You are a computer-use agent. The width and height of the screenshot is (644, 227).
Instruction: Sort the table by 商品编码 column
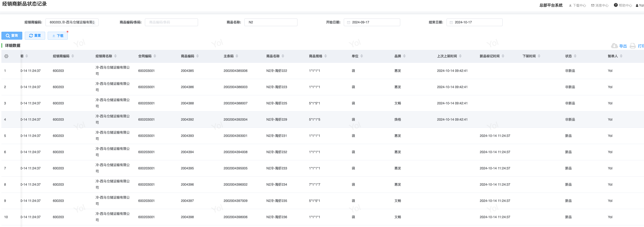click(x=197, y=56)
